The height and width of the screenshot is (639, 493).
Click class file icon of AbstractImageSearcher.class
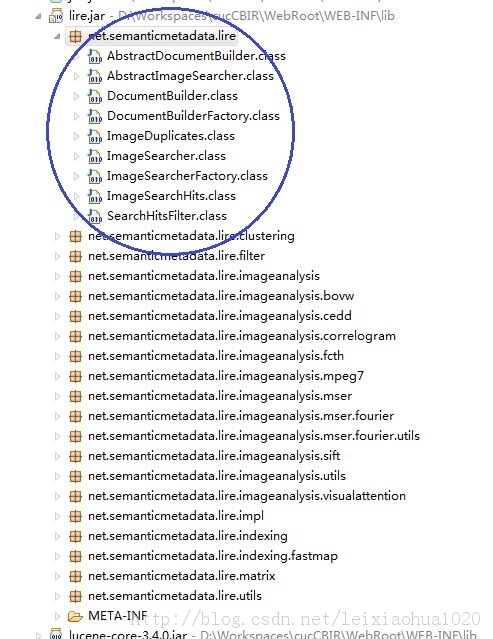95,76
